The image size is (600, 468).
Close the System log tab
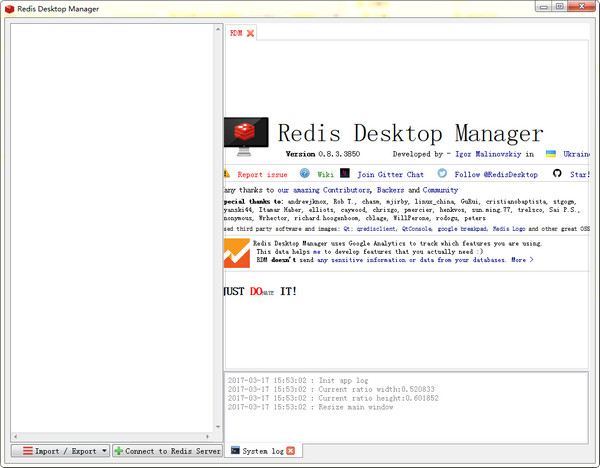pyautogui.click(x=291, y=451)
